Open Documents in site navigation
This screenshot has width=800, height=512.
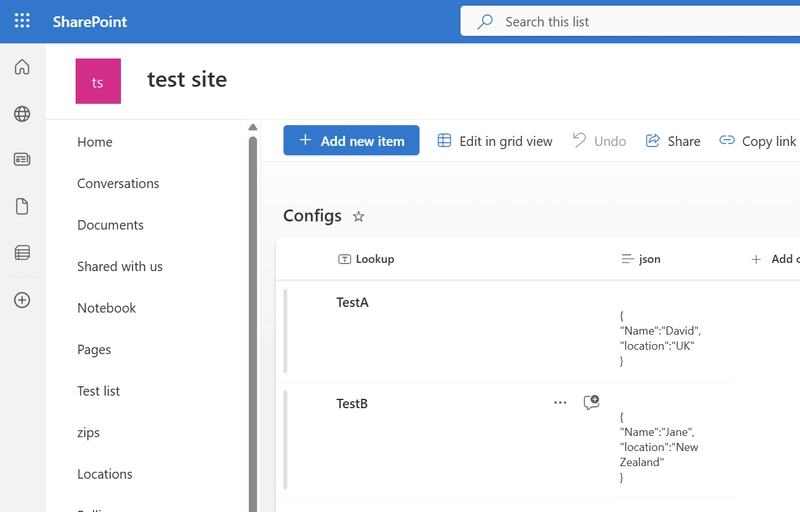coord(110,225)
